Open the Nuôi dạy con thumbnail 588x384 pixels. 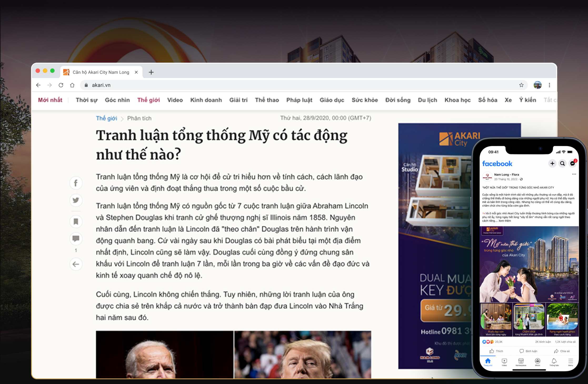[496, 320]
